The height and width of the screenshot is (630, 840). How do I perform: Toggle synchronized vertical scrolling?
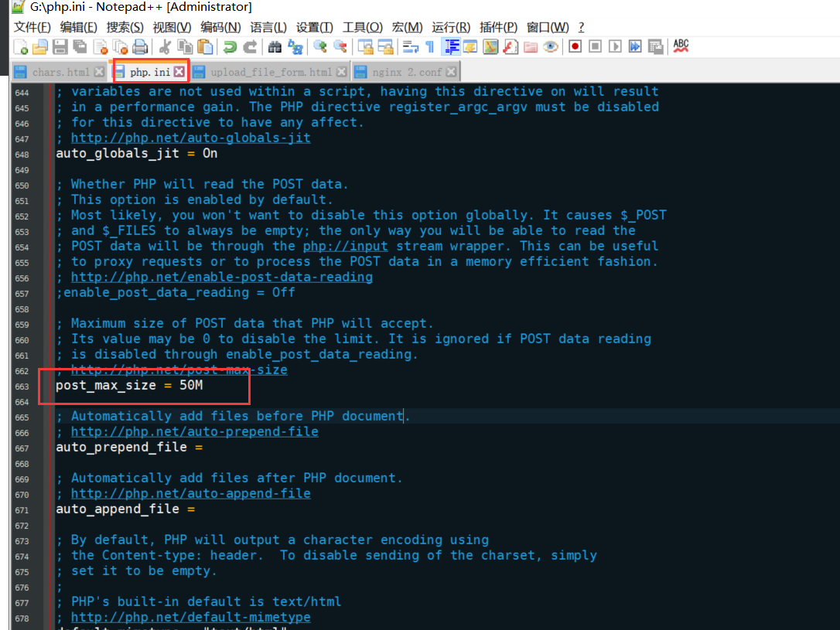(365, 47)
